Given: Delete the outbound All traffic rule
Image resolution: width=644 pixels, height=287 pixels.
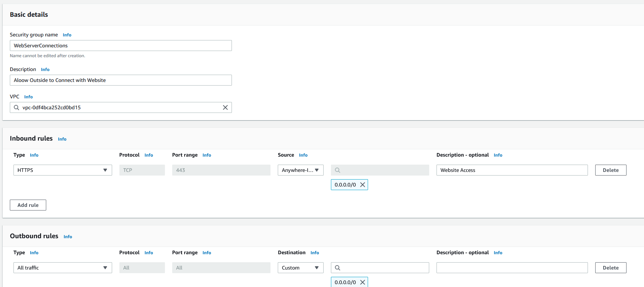Looking at the screenshot, I should (611, 268).
